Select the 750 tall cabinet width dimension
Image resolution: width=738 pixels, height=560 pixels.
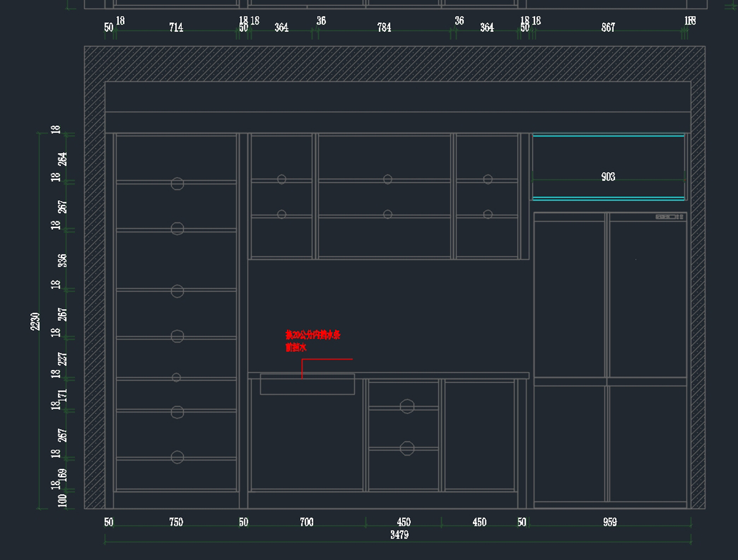tap(176, 523)
